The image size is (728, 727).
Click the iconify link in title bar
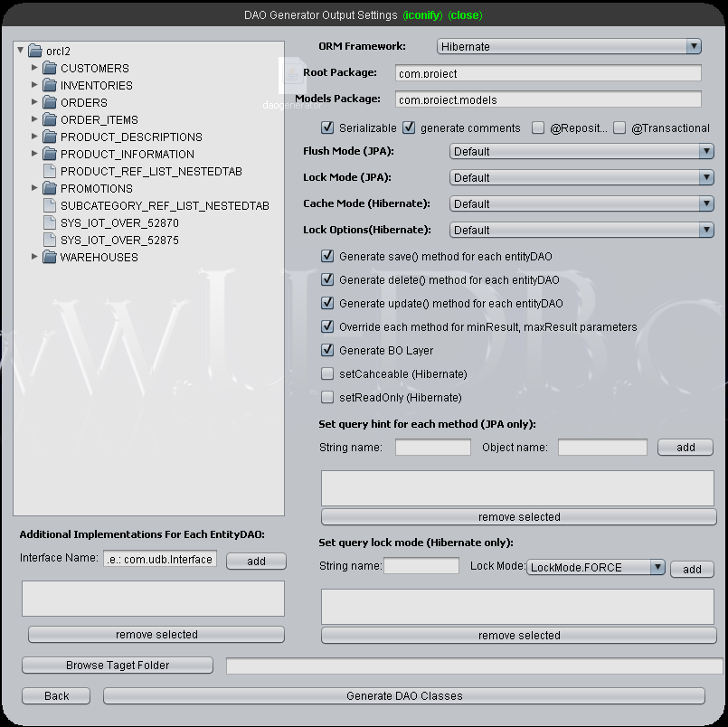point(422,15)
